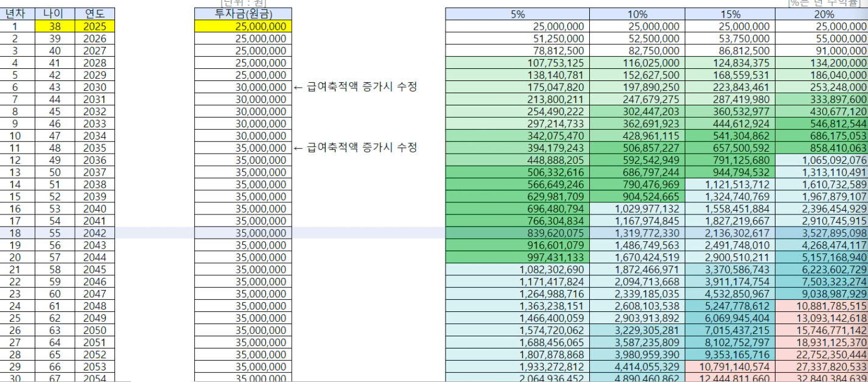The height and width of the screenshot is (382, 868).
Task: Select the yellow 25,000,000 investment cell
Action: click(x=243, y=27)
